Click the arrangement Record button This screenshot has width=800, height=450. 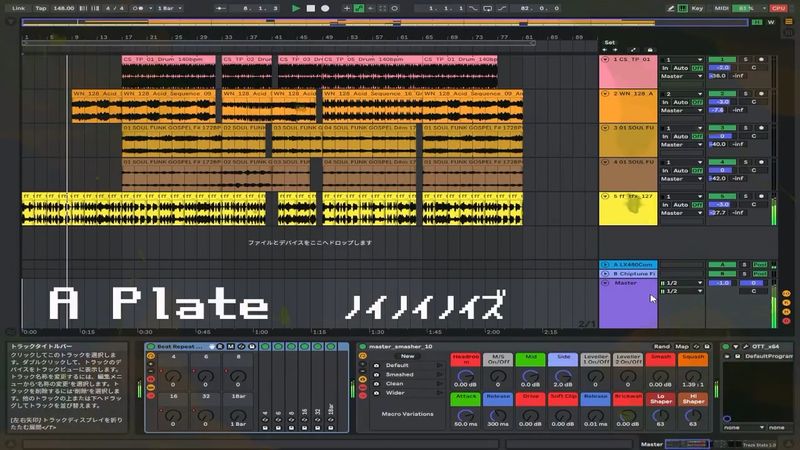coord(326,8)
